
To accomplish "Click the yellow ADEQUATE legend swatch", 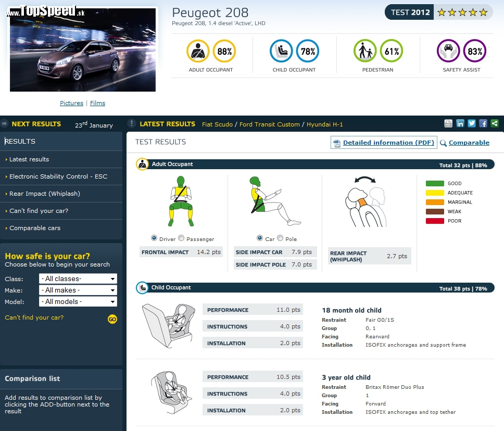I will pos(435,193).
